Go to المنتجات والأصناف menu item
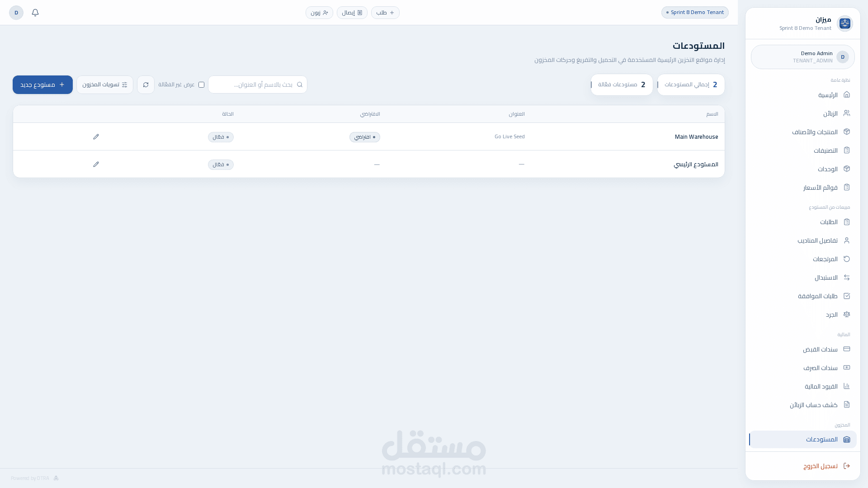 pyautogui.click(x=815, y=132)
